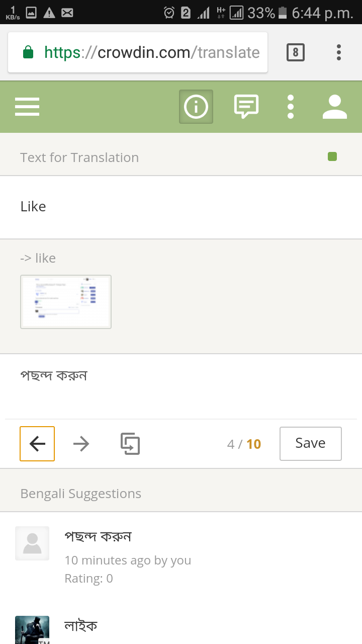This screenshot has width=362, height=644.
Task: Copy source text to translation
Action: [x=130, y=444]
